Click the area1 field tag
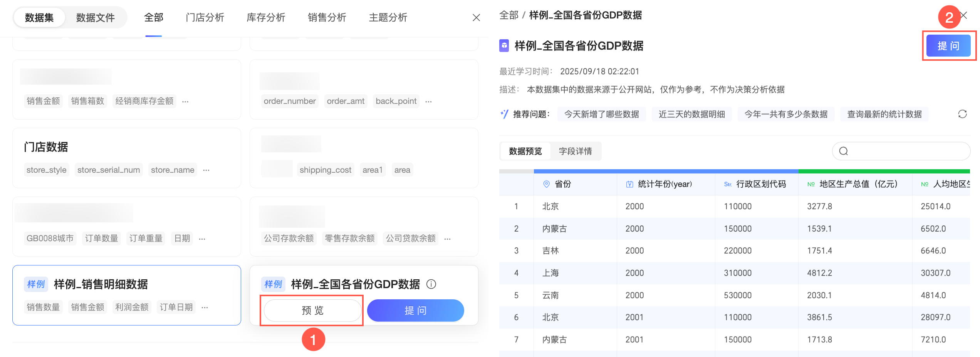 click(373, 170)
